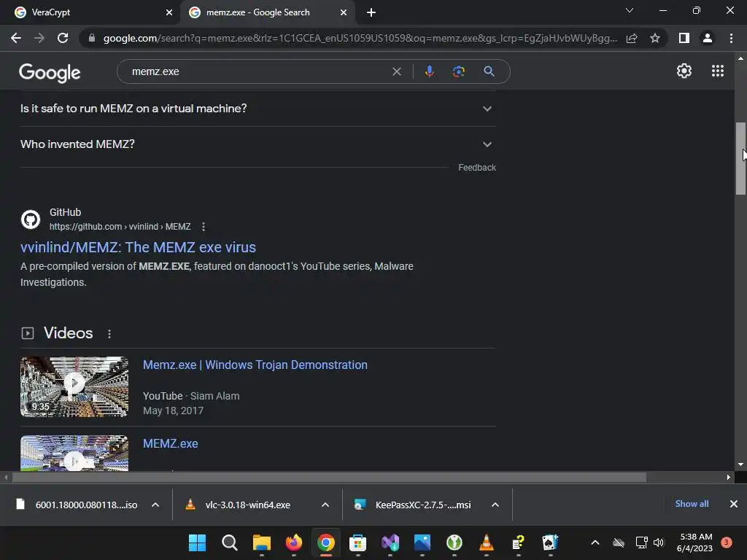This screenshot has width=747, height=560.
Task: Click the https://github.com › vvinlind › MEMZ URL
Action: point(120,227)
